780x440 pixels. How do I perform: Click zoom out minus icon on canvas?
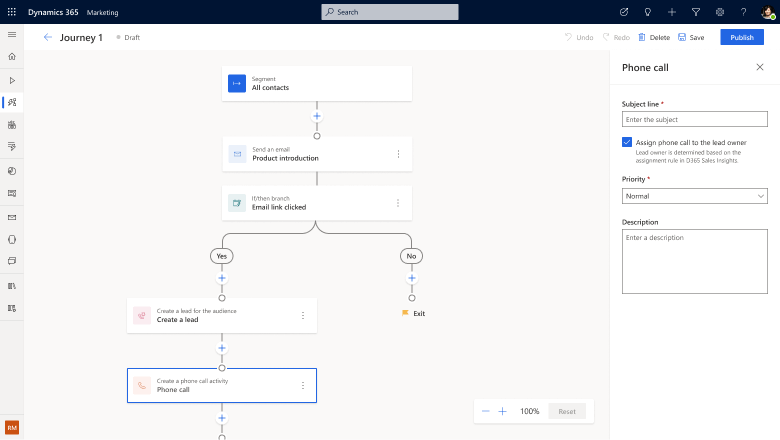486,411
